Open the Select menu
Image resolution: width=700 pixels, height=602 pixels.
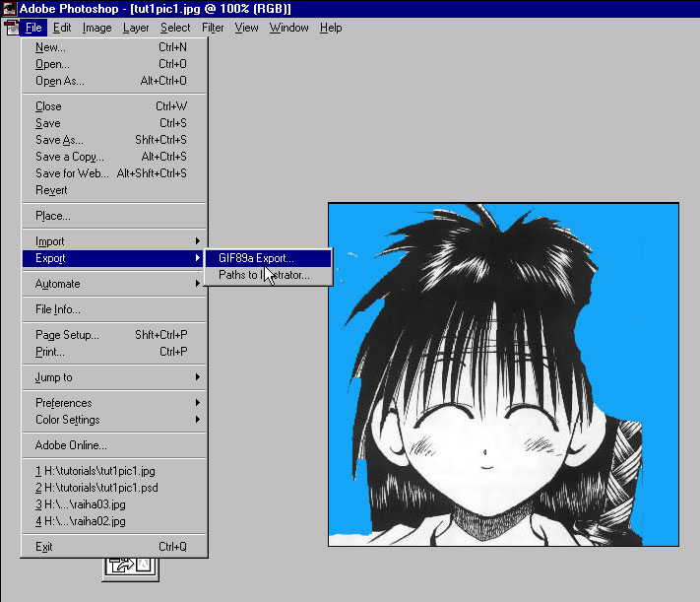[175, 28]
